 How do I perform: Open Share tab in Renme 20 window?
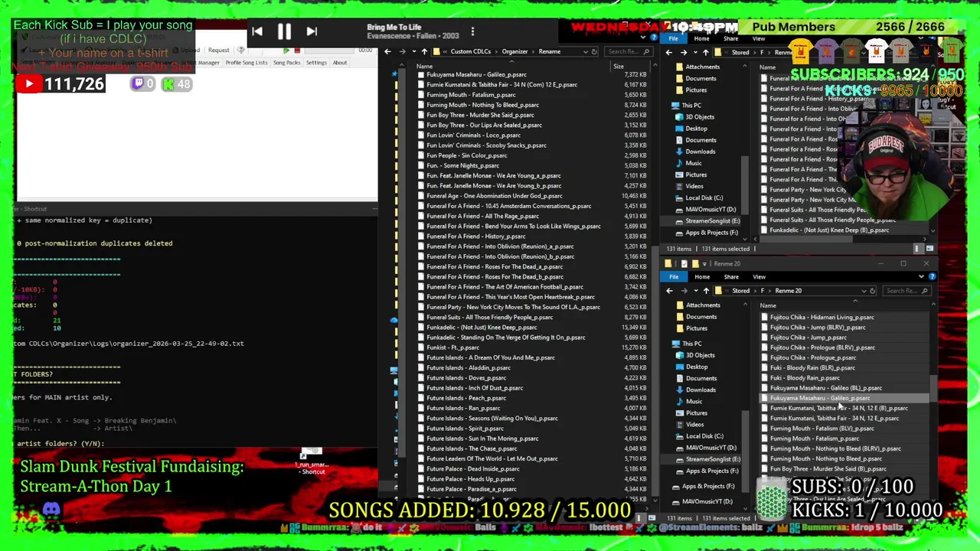(731, 277)
